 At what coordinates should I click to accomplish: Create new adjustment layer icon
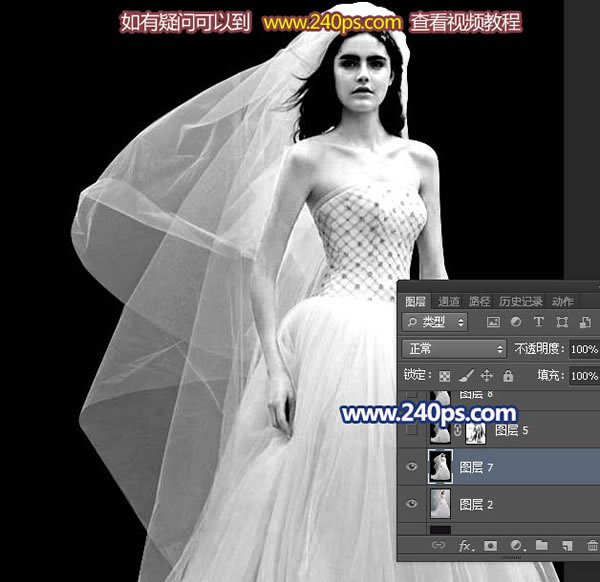517,546
